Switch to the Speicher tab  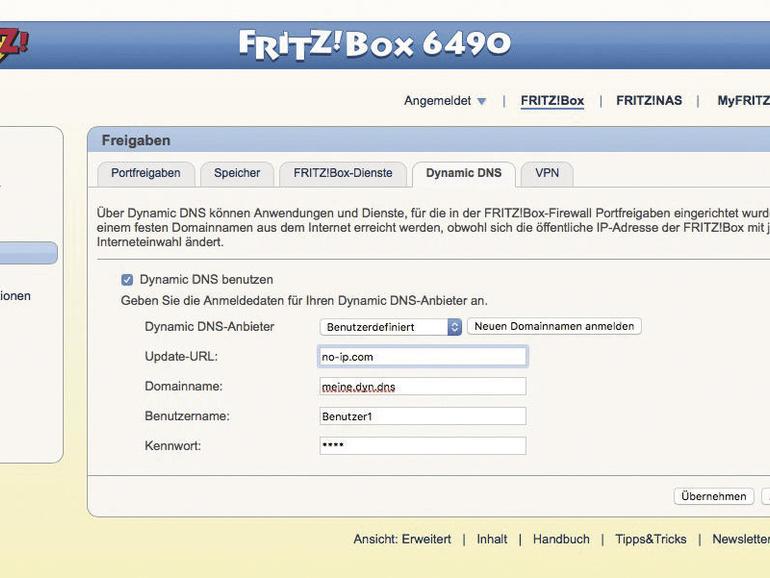click(237, 173)
